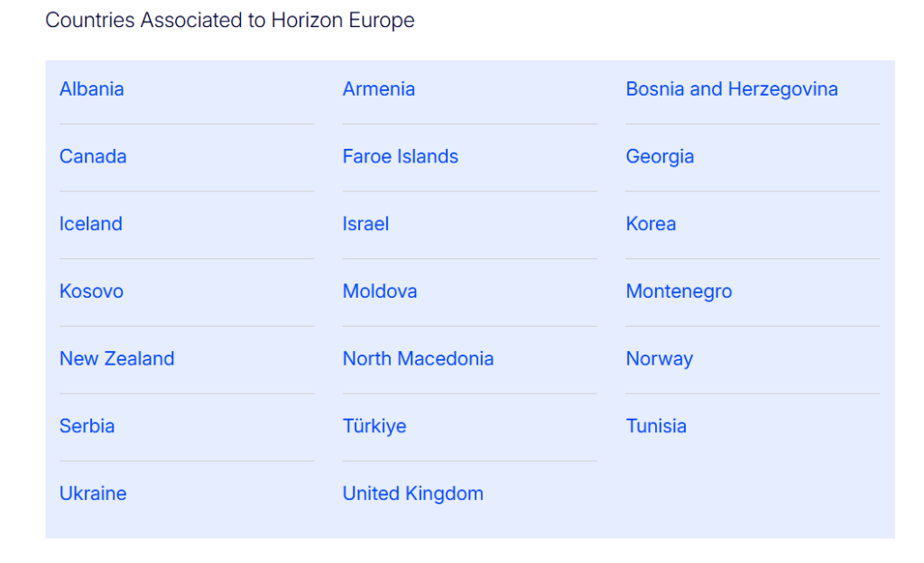Click the Armenia country link
The width and height of the screenshot is (924, 563).
[378, 89]
